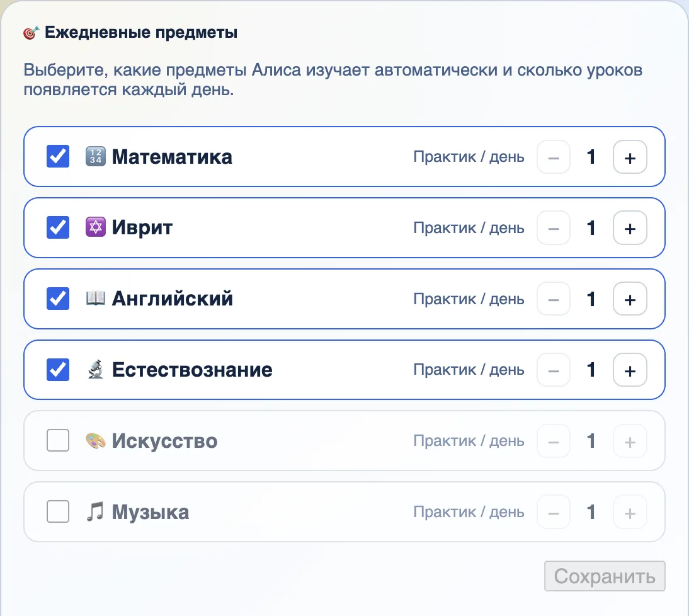Viewport: 689px width, 616px height.
Task: Click minus button for Музыка
Action: pyautogui.click(x=554, y=512)
